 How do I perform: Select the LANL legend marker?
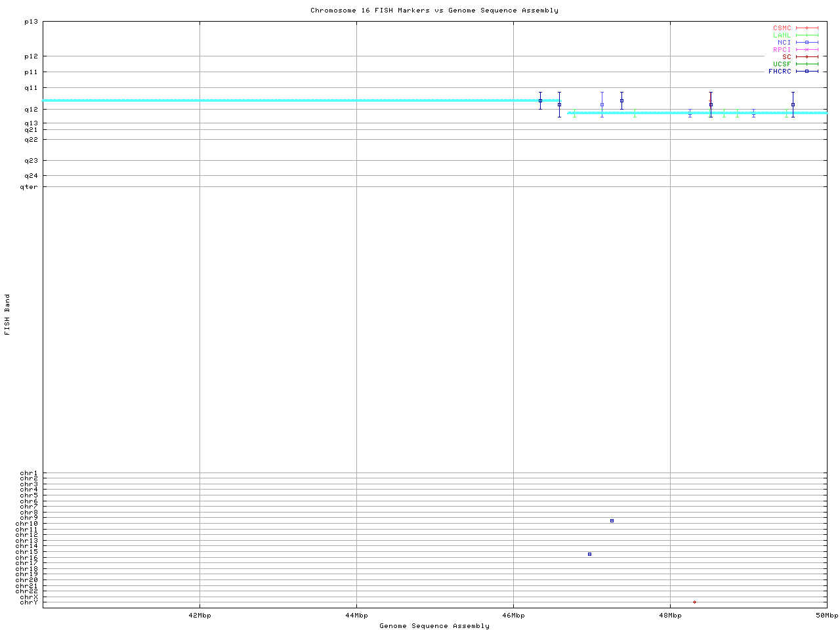coord(807,35)
